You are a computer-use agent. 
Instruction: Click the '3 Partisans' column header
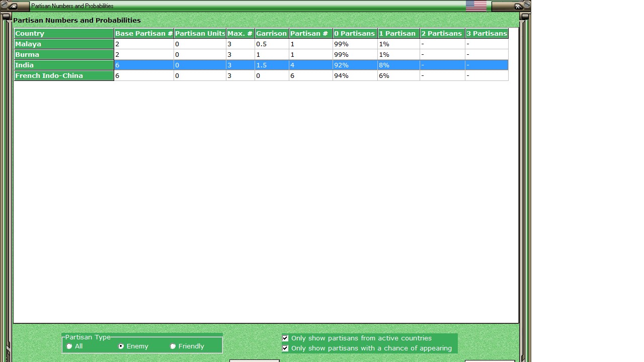[487, 33]
